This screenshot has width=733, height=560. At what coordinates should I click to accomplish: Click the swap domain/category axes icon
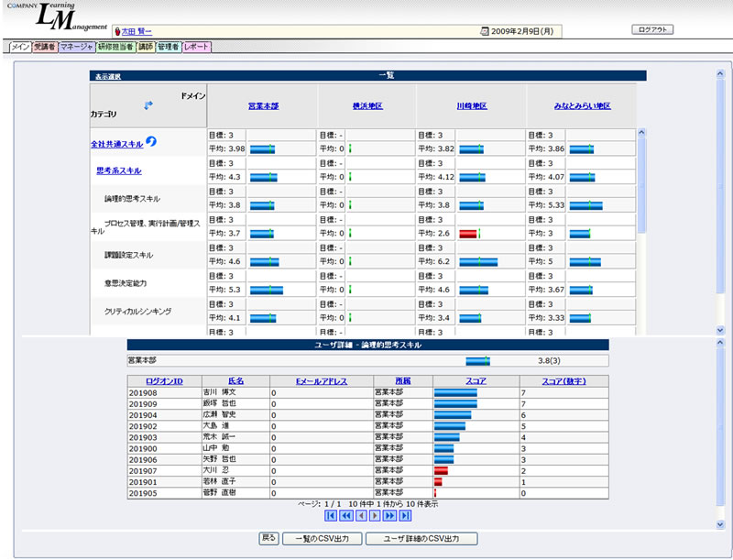(x=148, y=105)
